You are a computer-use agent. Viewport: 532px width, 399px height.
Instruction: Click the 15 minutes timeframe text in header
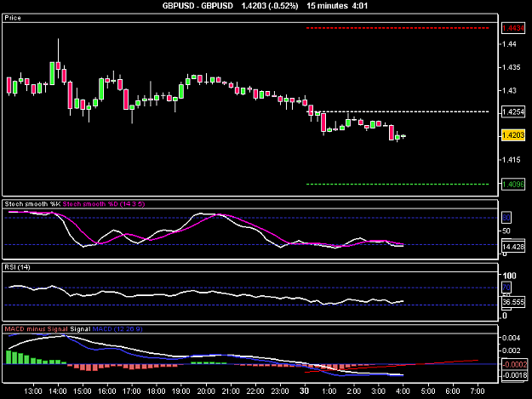pyautogui.click(x=327, y=6)
